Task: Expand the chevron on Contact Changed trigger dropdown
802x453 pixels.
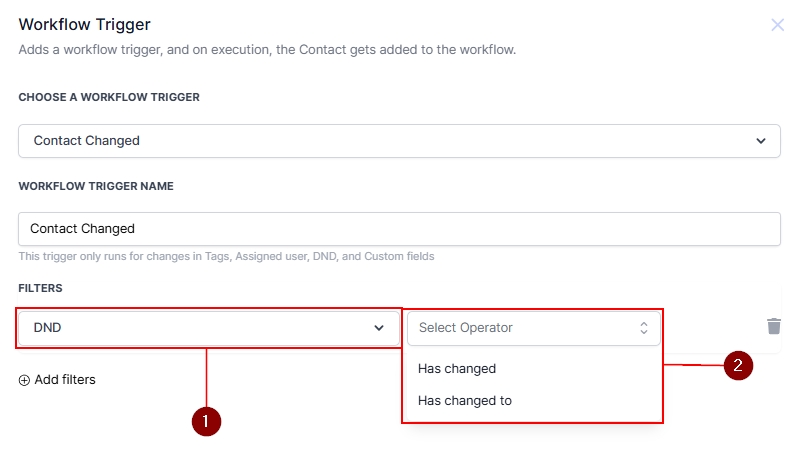Action: pyautogui.click(x=761, y=141)
